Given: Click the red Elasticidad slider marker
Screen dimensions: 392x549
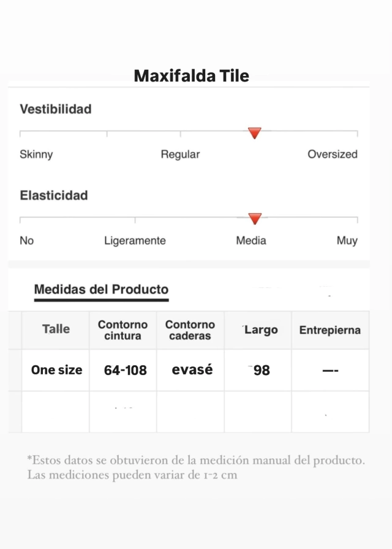Looking at the screenshot, I should tap(255, 219).
